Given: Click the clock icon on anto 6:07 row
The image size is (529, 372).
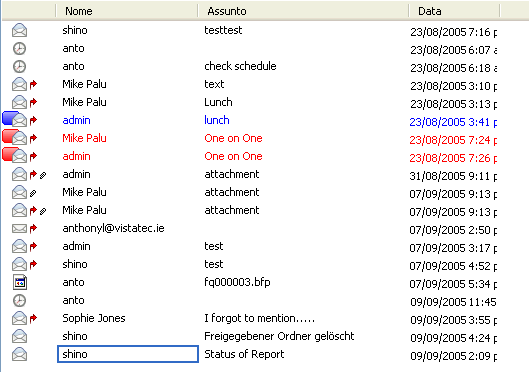Looking at the screenshot, I should tap(19, 49).
